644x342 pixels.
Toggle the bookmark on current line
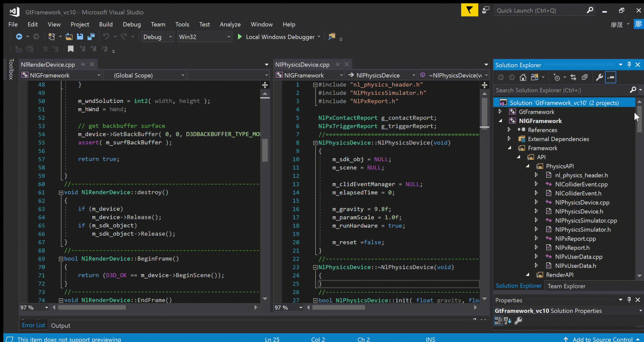(70, 49)
